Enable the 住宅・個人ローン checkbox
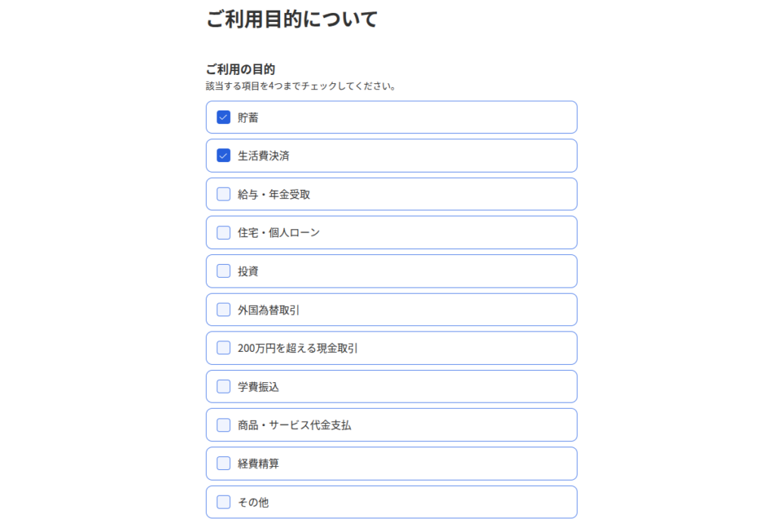The image size is (775, 532). [223, 232]
